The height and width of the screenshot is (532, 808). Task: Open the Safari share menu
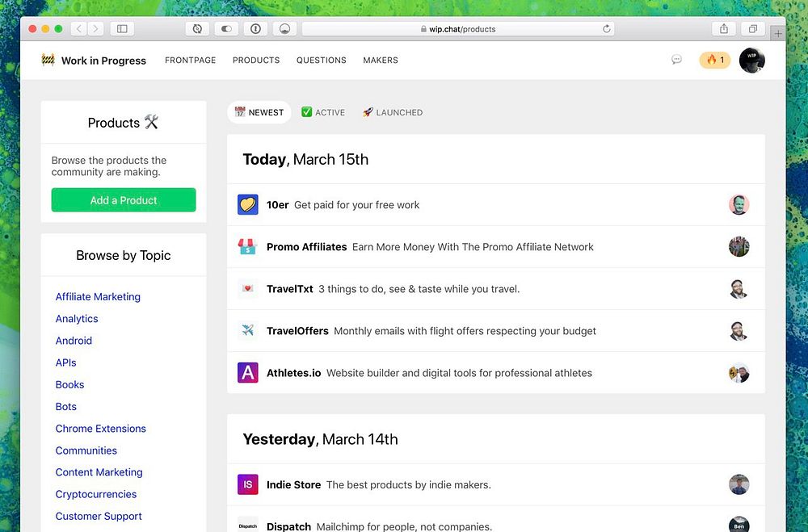click(724, 29)
